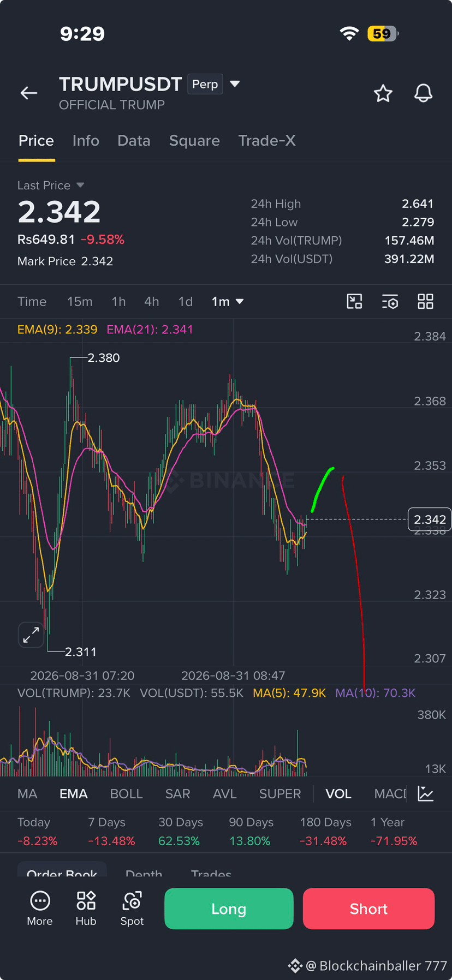Tap the 24h Vol(USDT) value 391.22M
452x980 pixels.
click(x=409, y=259)
